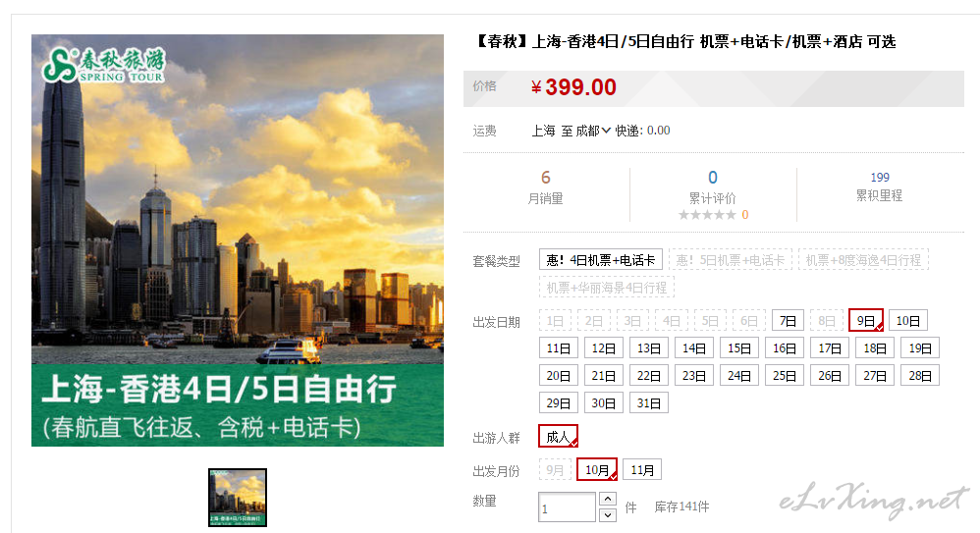Select departure date 7日
The width and height of the screenshot is (980, 533).
pos(788,321)
